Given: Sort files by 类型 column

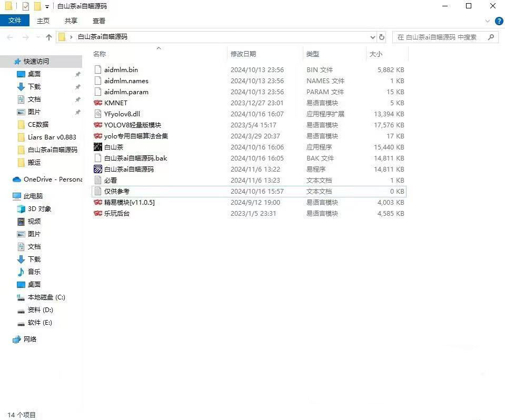Looking at the screenshot, I should tap(312, 54).
